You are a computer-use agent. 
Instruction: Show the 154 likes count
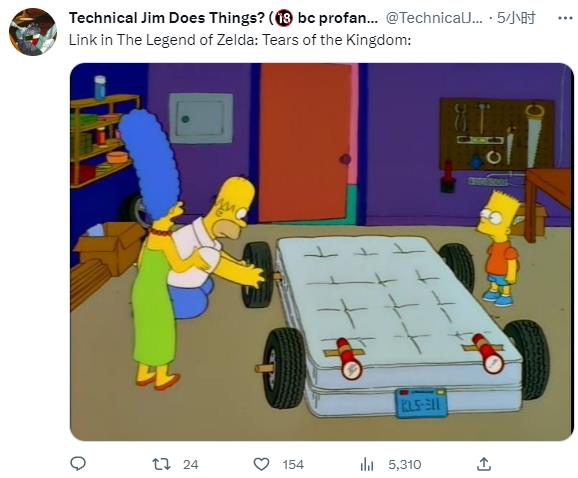pos(293,464)
